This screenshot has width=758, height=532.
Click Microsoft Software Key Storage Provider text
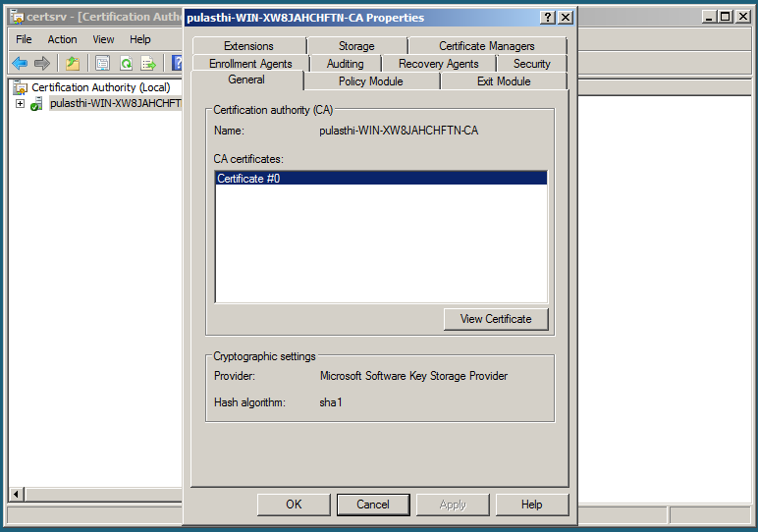point(413,376)
